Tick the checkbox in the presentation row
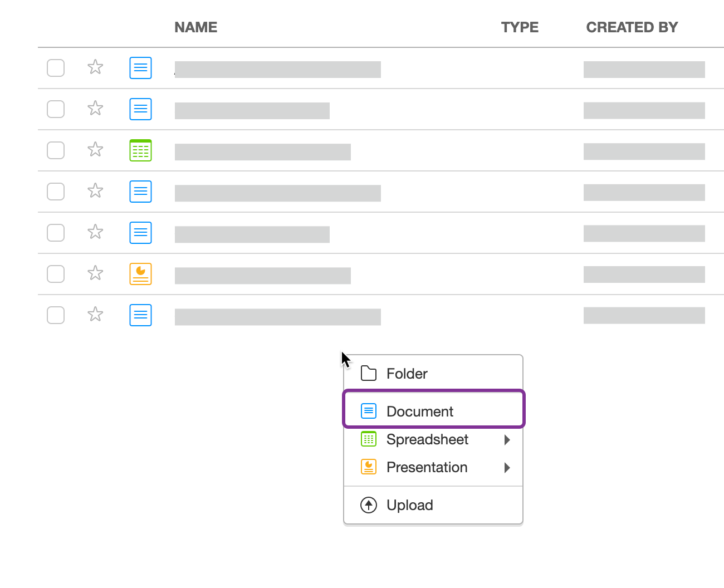 point(56,274)
